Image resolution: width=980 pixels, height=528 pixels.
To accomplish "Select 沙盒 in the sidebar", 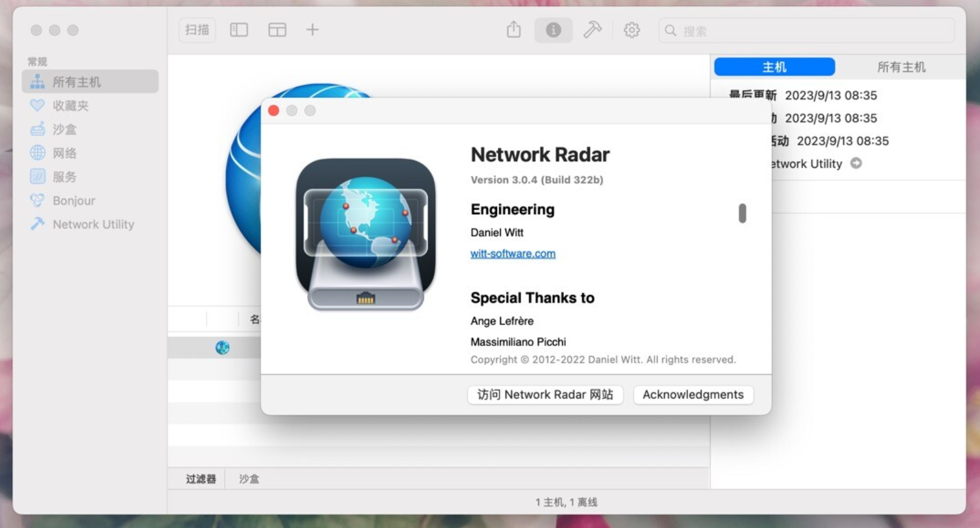I will [90, 129].
